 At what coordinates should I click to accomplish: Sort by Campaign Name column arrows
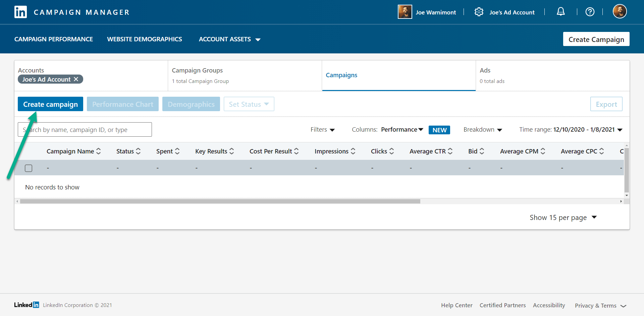(99, 151)
